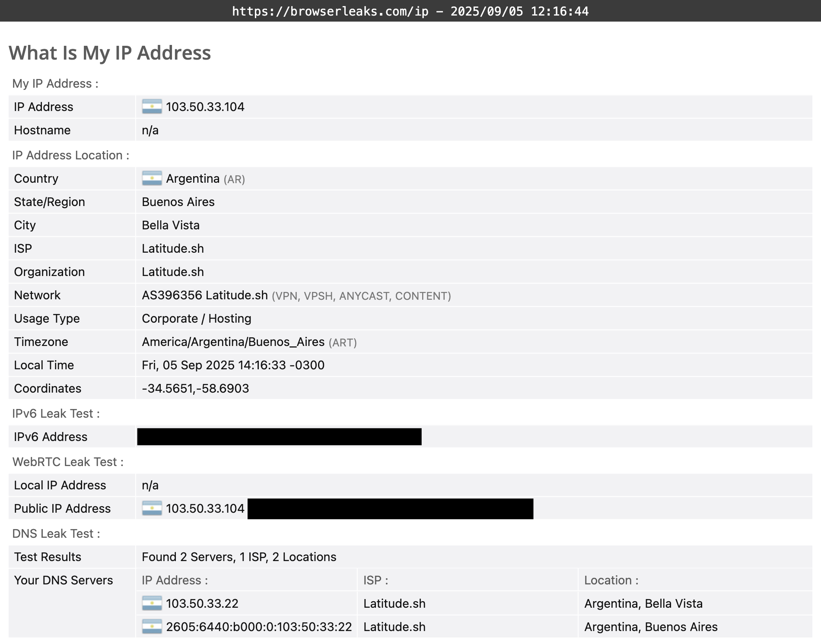821x644 pixels.
Task: Click the City value Bella Vista
Action: tap(171, 225)
